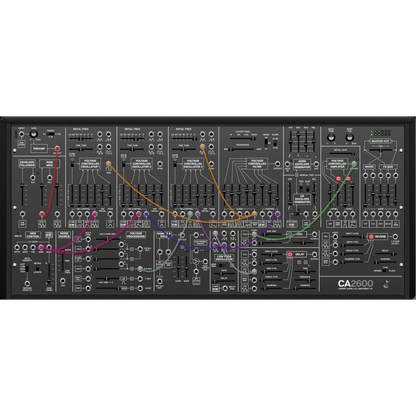The width and height of the screenshot is (416, 416).
Task: Click the Preamp gain knob
Action: (34, 134)
